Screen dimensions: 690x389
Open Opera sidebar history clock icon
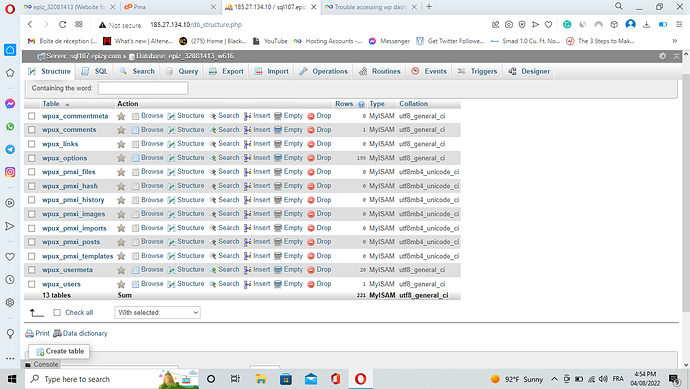click(10, 280)
